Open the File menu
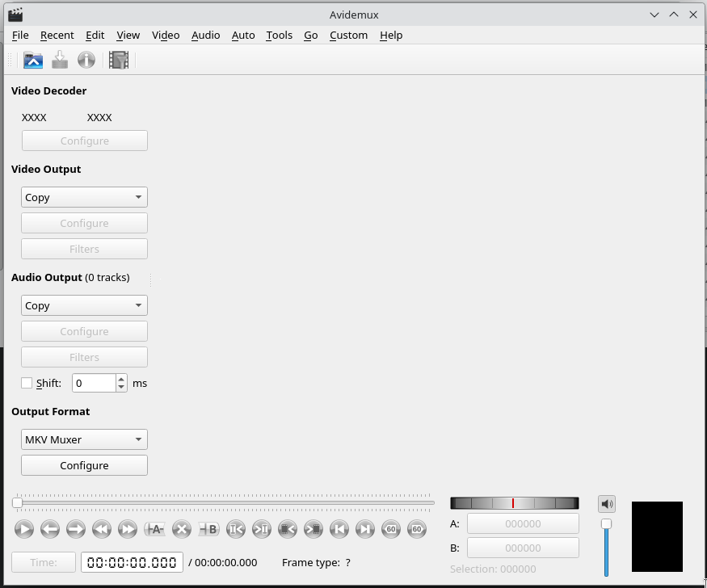Viewport: 707px width, 588px height. (20, 36)
